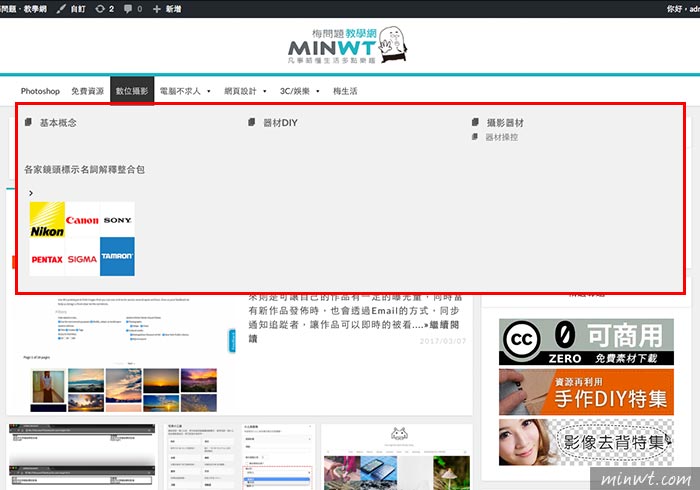Click the SIGMA logo tile

pos(82,257)
